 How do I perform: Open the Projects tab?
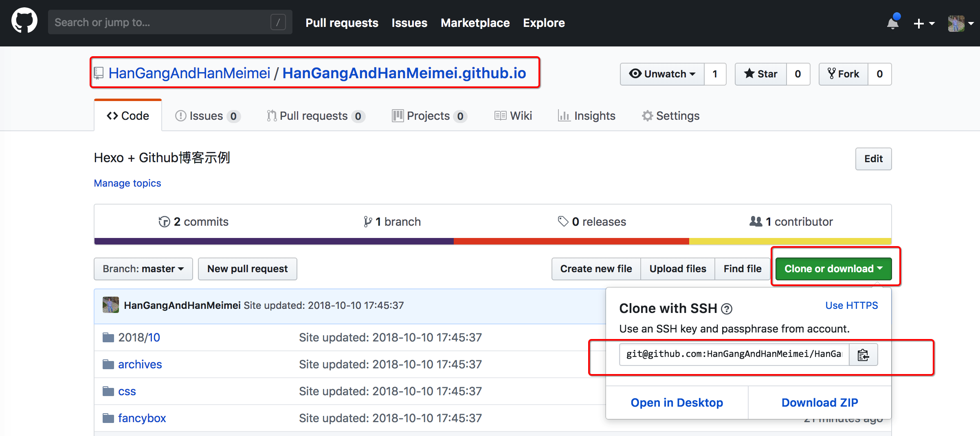[x=429, y=116]
